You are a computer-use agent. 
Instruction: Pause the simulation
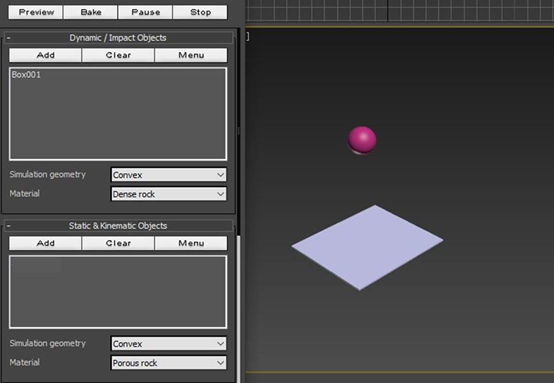coord(146,12)
